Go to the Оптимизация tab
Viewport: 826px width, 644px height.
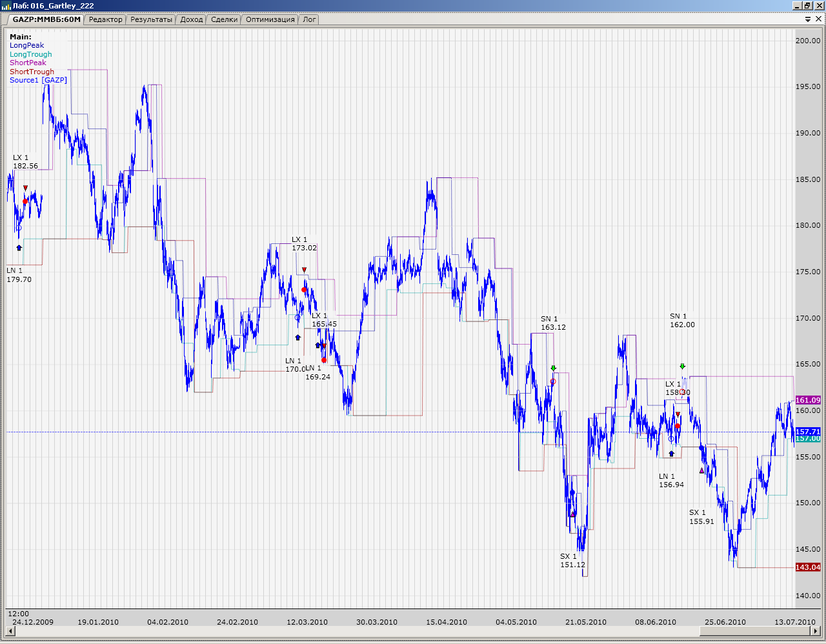point(270,19)
